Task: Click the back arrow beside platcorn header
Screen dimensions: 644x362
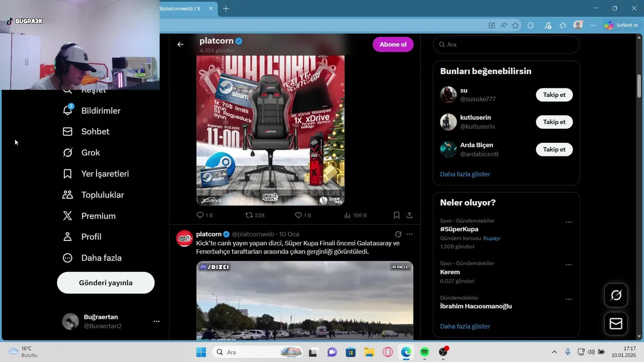Action: tap(180, 44)
